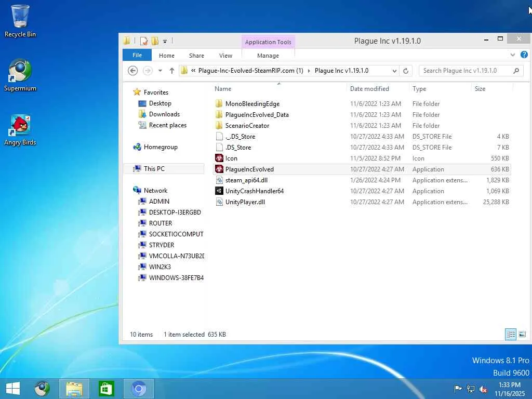Select the PlagueIncEvolved application
Viewport: 532px width, 399px height.
click(x=362, y=169)
